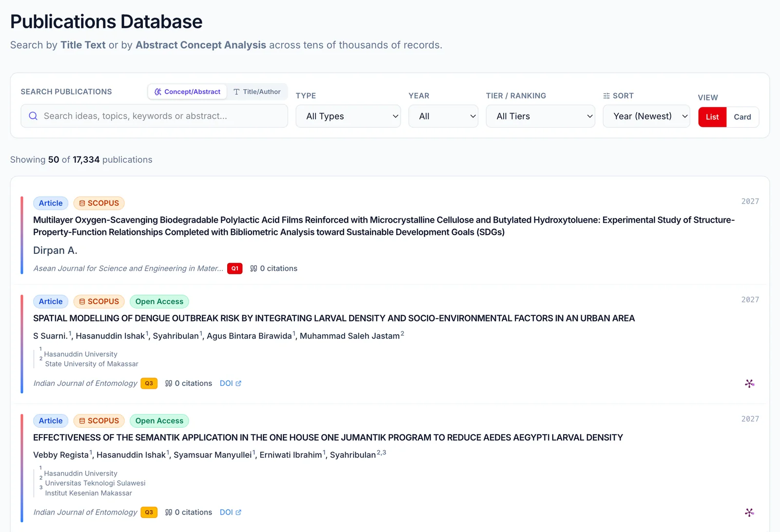Open the Effectiveness of the Semantik Application title
The height and width of the screenshot is (532, 780).
(328, 437)
